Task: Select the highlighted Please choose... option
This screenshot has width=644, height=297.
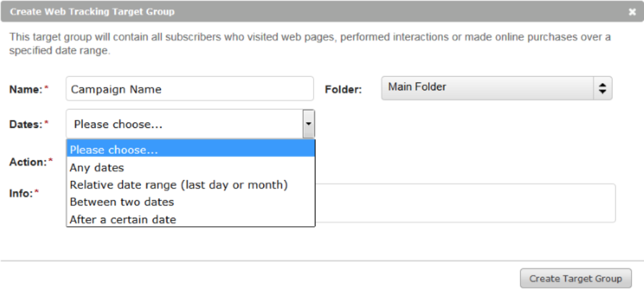Action: tap(191, 149)
